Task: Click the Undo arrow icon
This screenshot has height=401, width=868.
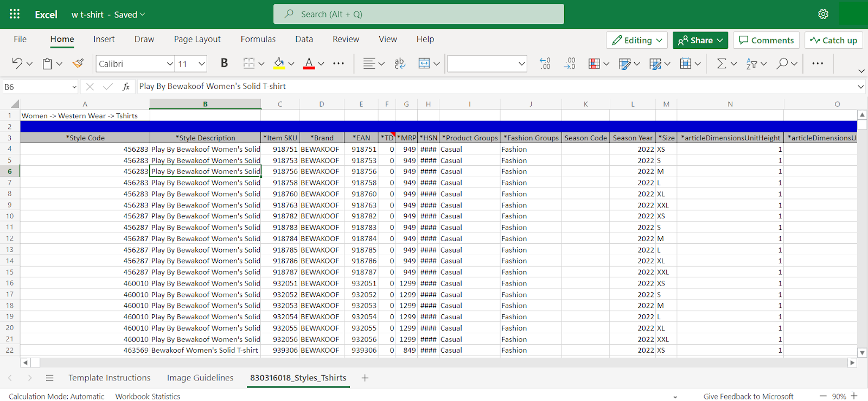Action: pos(17,63)
